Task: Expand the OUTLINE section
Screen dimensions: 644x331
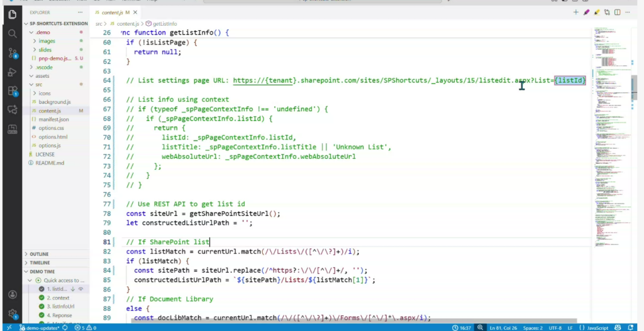Action: coord(39,254)
